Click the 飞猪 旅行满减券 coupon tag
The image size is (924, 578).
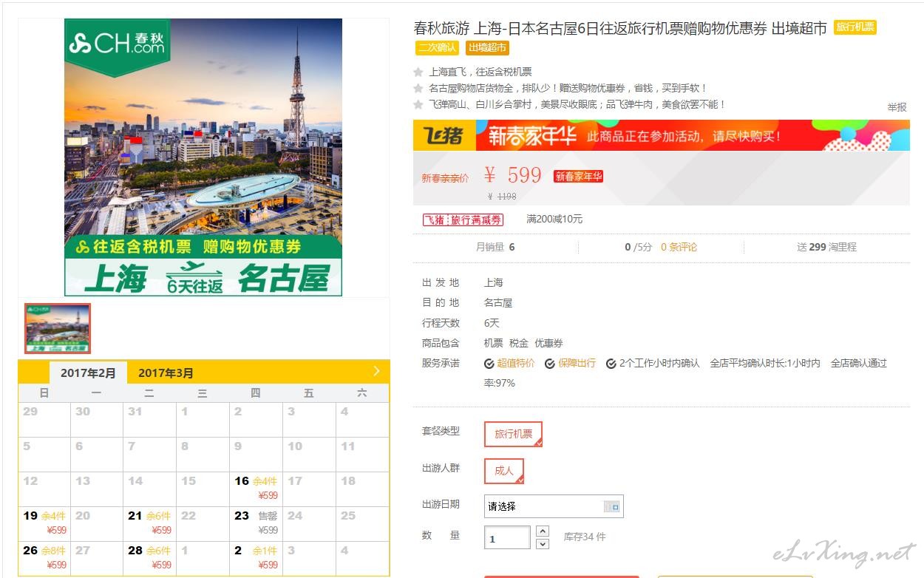pos(463,220)
